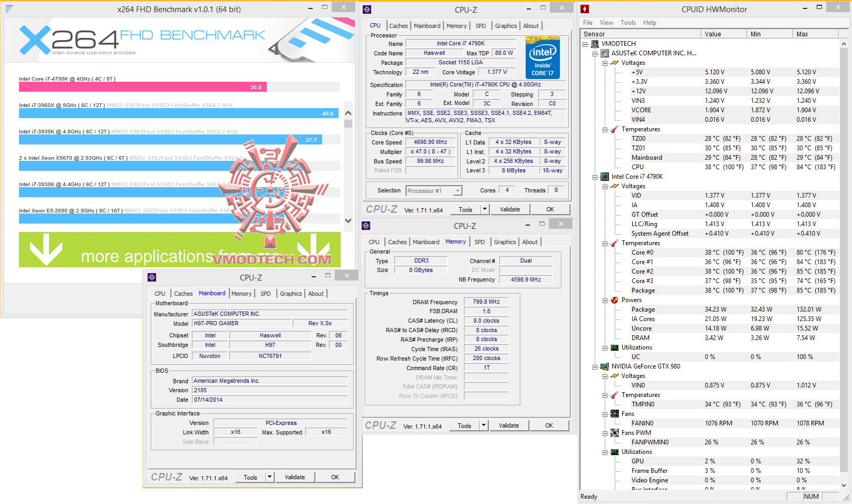Select the NVIDIA GeForce GTX 980 card icon
852x504 pixels.
tap(605, 366)
